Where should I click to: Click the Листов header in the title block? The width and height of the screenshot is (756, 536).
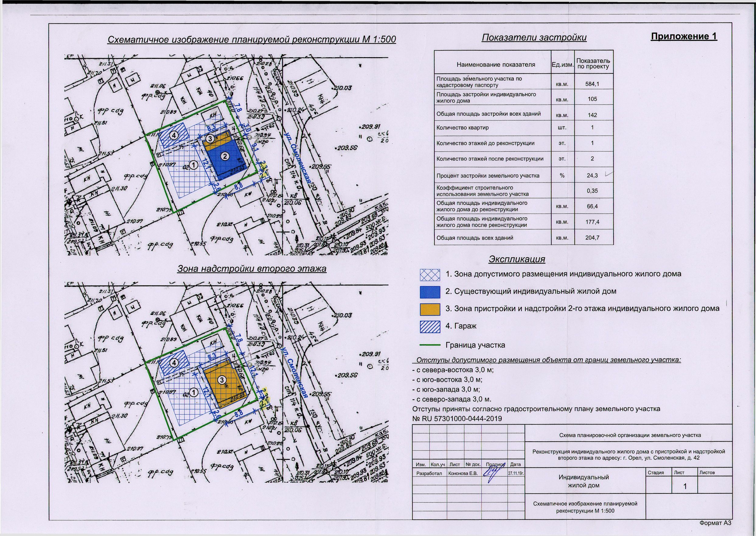[x=707, y=473]
